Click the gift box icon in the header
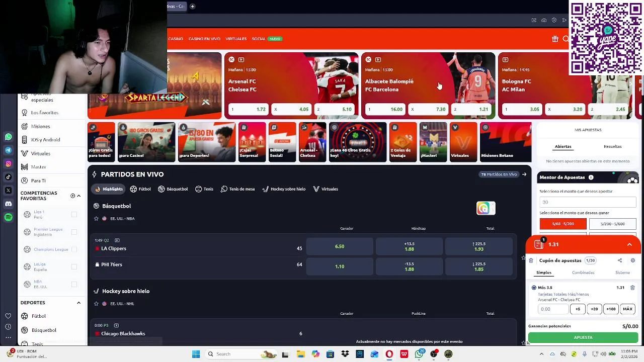The image size is (644, 362). [x=555, y=39]
